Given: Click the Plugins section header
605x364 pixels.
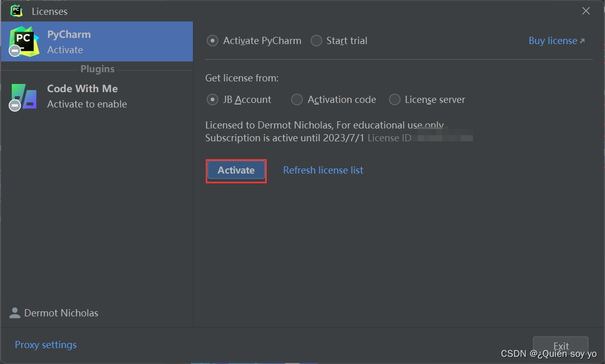Looking at the screenshot, I should (x=98, y=69).
